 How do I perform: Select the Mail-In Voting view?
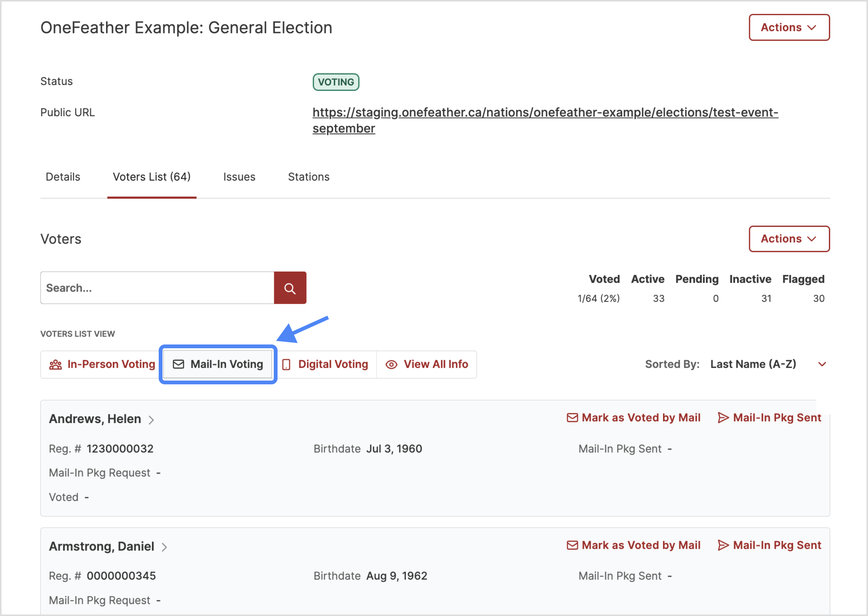point(218,364)
